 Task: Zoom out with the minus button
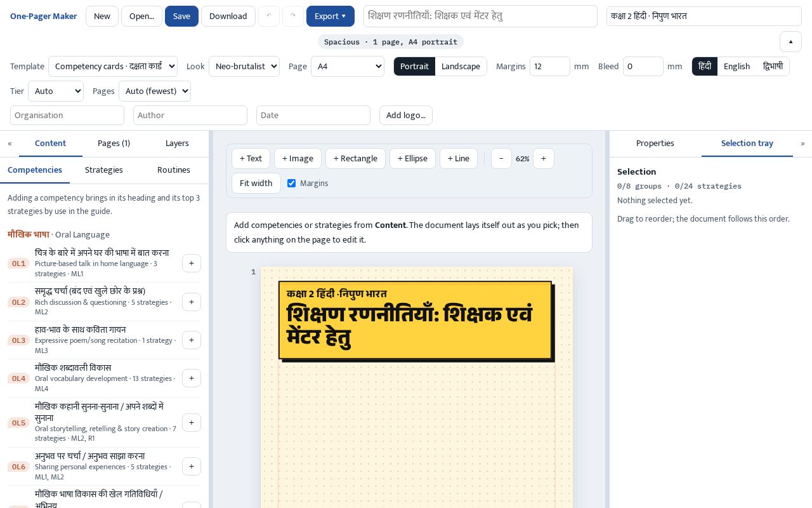[x=501, y=159]
